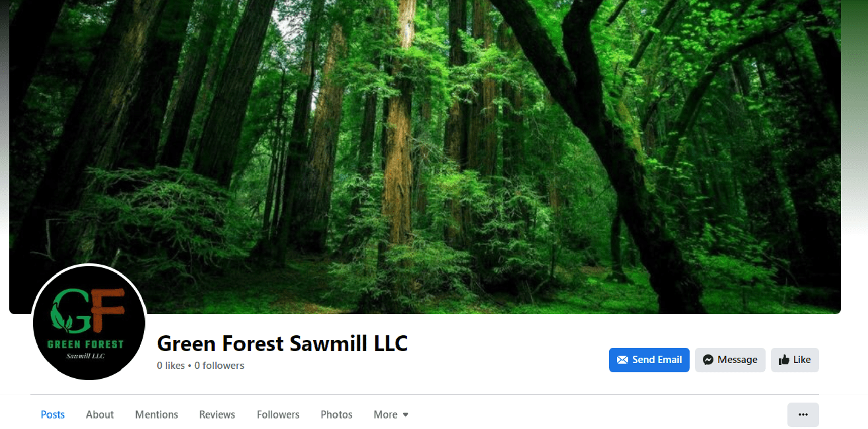Open the three-dot page options menu

pos(803,414)
